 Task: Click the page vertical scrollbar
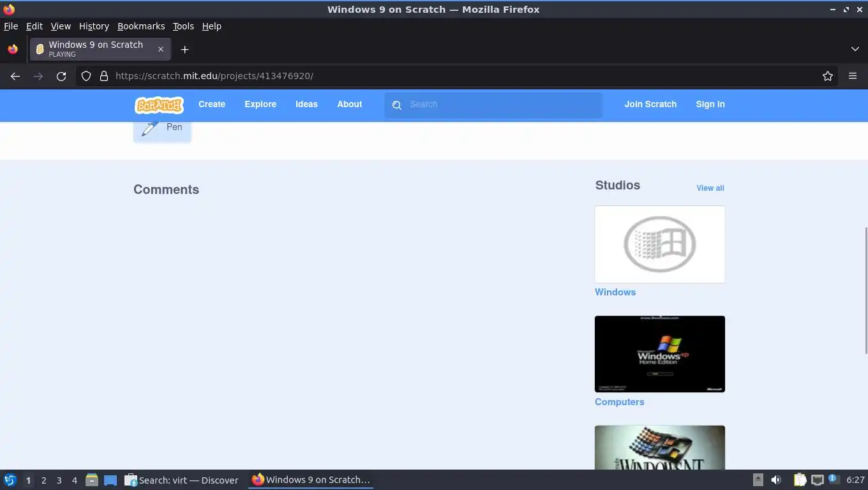[865, 290]
